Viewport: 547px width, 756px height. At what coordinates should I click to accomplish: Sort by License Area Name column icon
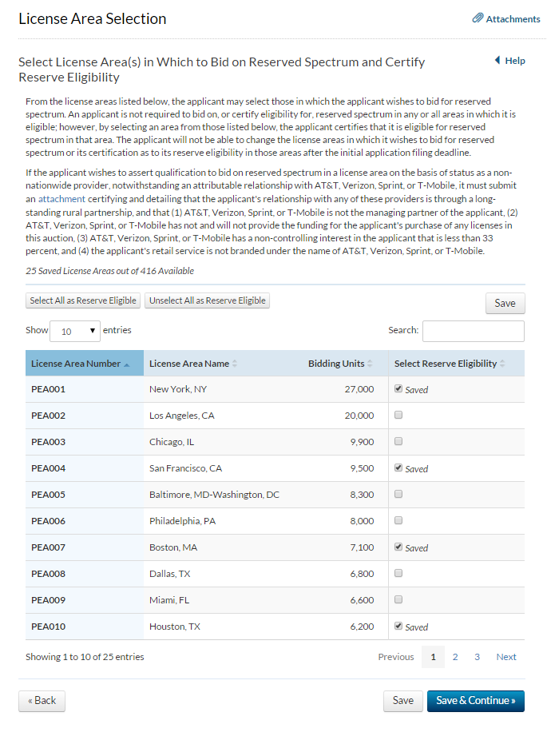pyautogui.click(x=235, y=364)
